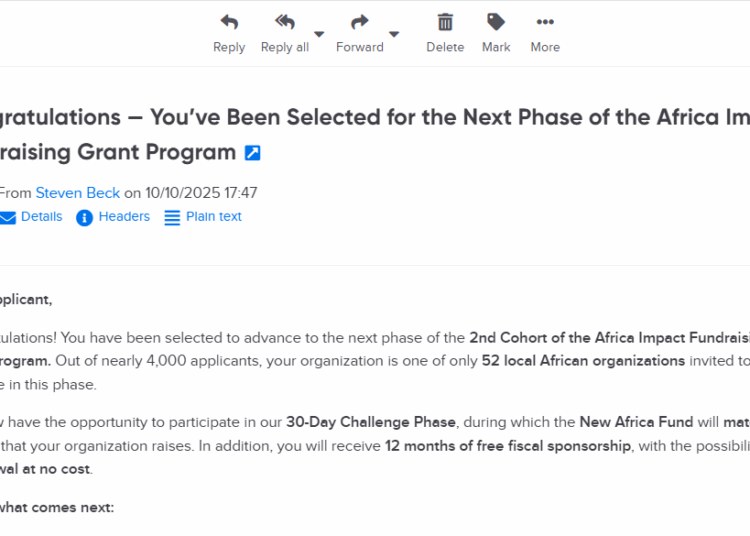Click the Reply arrow icon
Viewport: 750px width, 536px height.
229,22
